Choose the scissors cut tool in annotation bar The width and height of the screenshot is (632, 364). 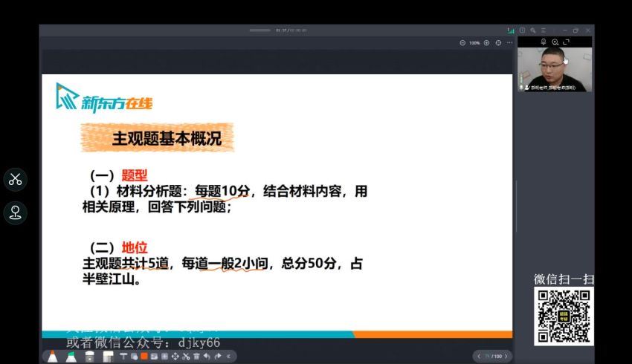click(x=185, y=357)
